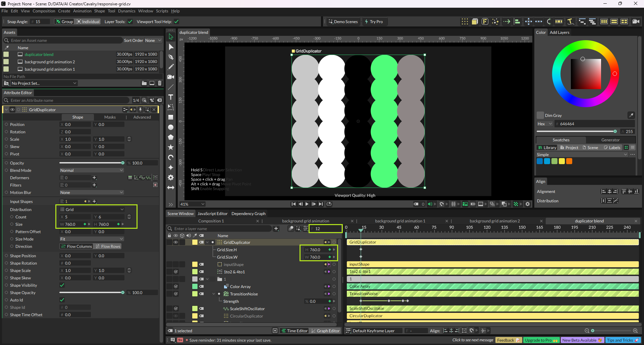Viewport: 644px width, 345px height.
Task: Select the orange swatch in Simple palette
Action: [x=569, y=161]
